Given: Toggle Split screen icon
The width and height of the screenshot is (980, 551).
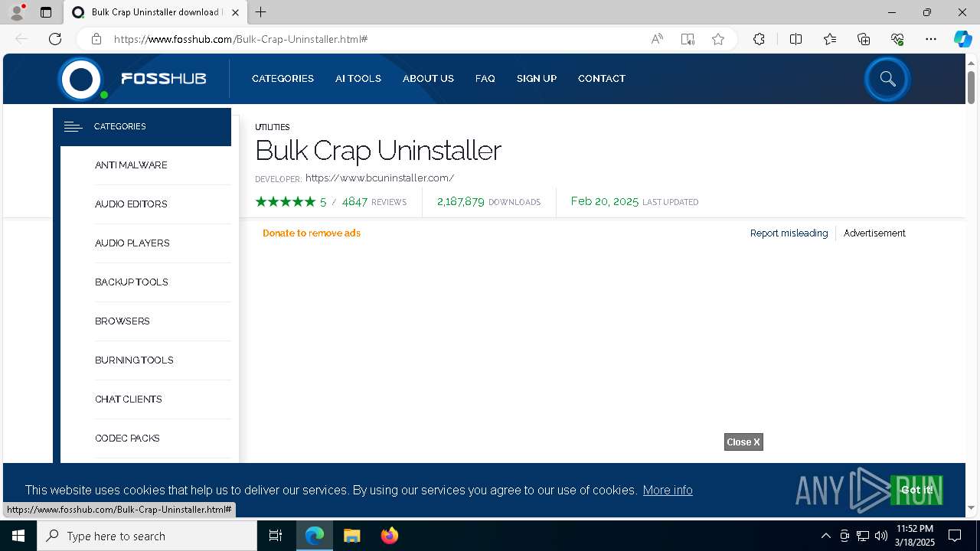Looking at the screenshot, I should (x=795, y=39).
